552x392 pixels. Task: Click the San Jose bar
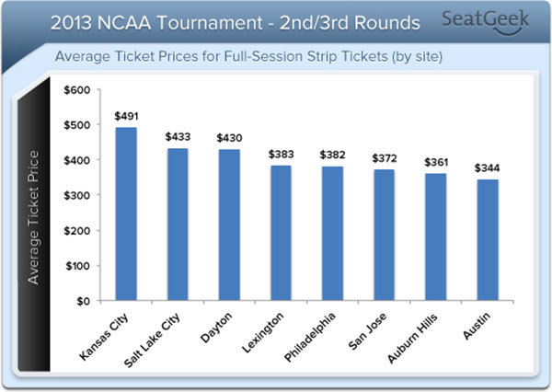[384, 235]
